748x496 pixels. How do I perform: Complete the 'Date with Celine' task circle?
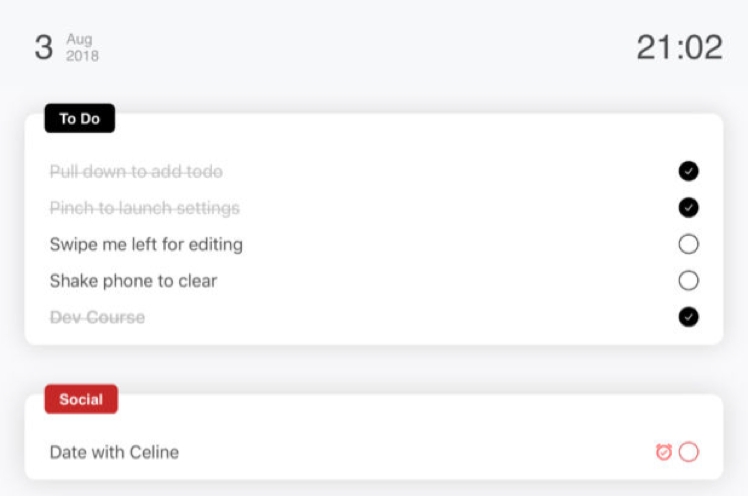[x=688, y=452]
